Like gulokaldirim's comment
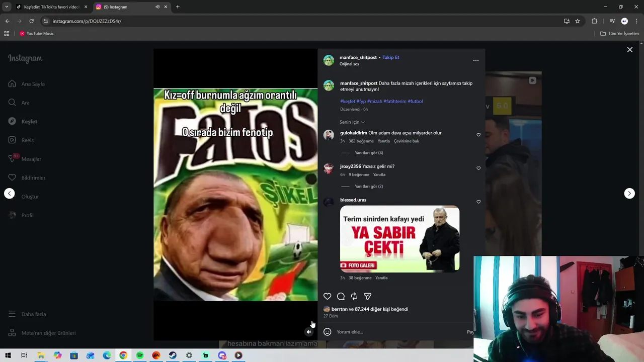The width and height of the screenshot is (644, 362). point(478,135)
